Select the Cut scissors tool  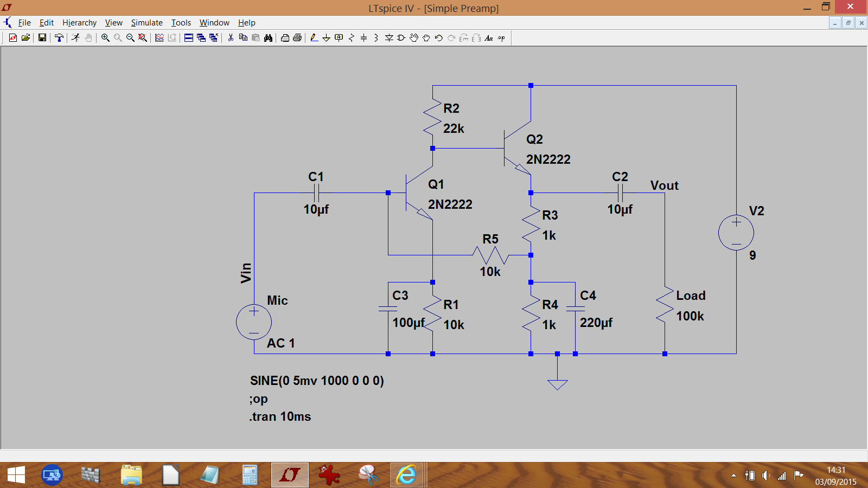coord(231,38)
